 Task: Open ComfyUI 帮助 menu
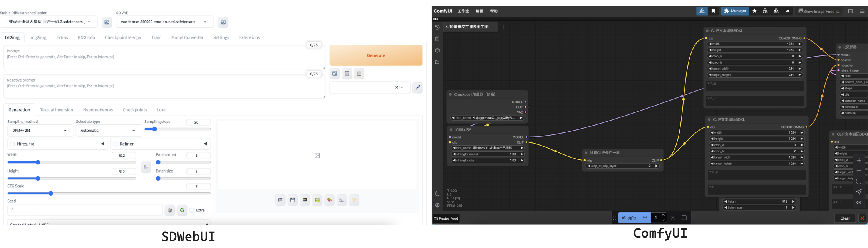pos(494,11)
